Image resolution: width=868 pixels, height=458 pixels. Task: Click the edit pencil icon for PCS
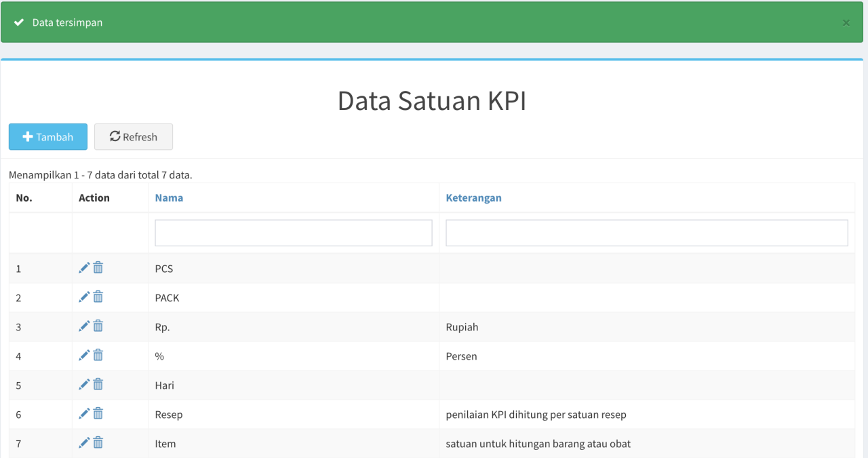click(x=84, y=268)
